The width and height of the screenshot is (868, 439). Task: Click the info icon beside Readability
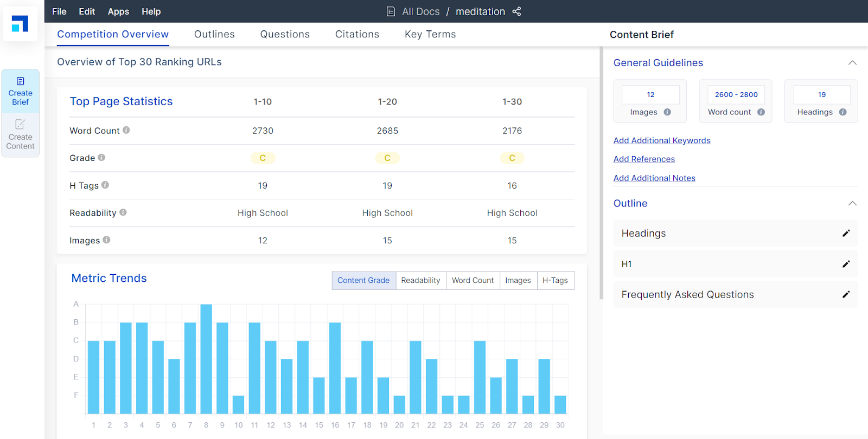pos(123,212)
